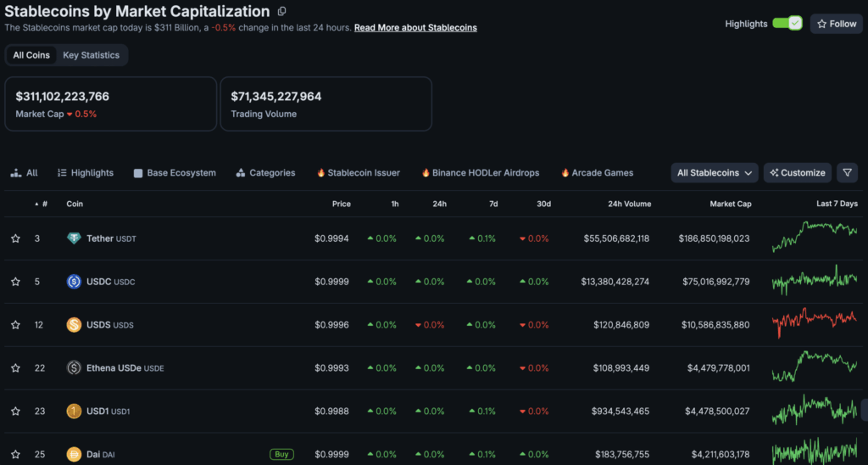Click the Tether coin logo
The image size is (868, 465).
[74, 238]
